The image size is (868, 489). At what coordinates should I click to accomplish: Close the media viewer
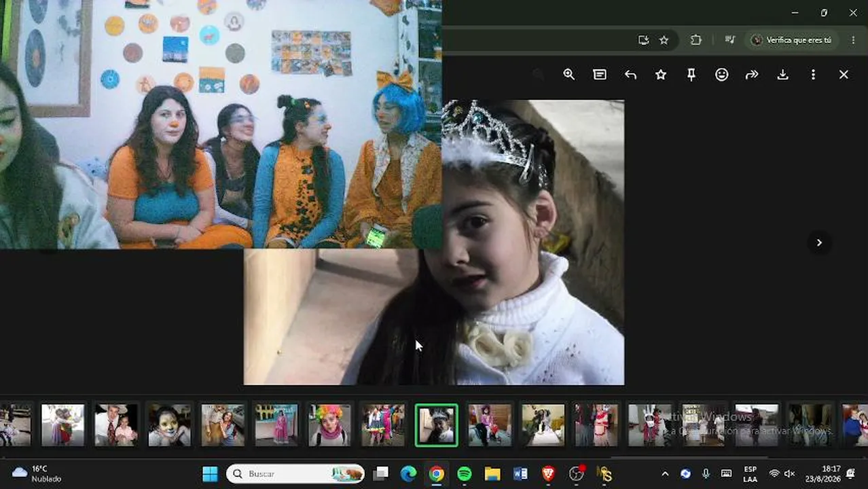click(844, 75)
